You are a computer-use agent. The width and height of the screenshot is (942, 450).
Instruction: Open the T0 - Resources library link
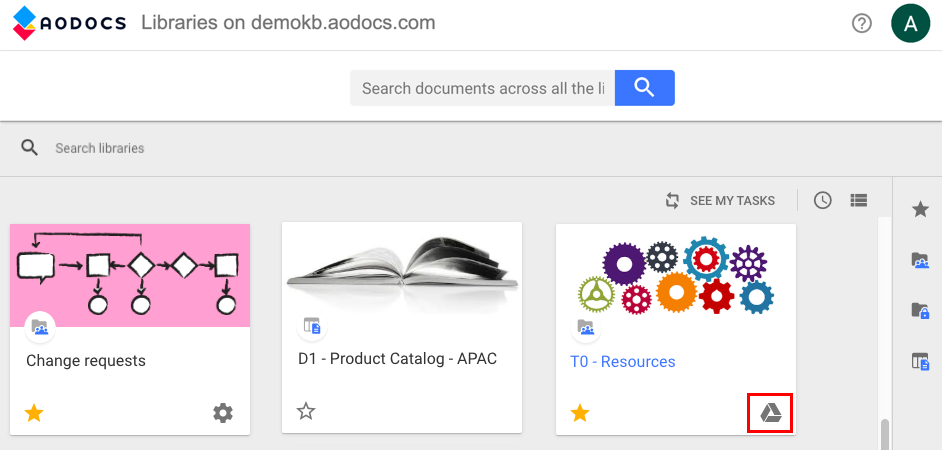coord(622,362)
